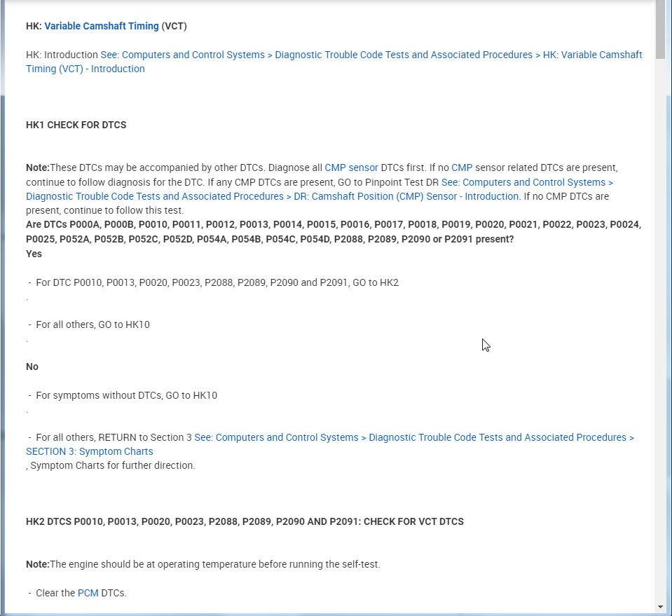
Task: Click the 'HK2 DTCS P0010' step heading
Action: tap(245, 522)
